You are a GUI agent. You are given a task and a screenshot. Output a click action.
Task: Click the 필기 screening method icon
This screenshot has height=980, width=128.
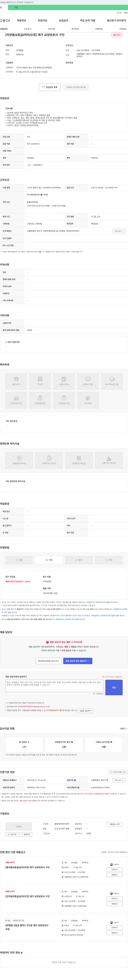tap(79, 560)
